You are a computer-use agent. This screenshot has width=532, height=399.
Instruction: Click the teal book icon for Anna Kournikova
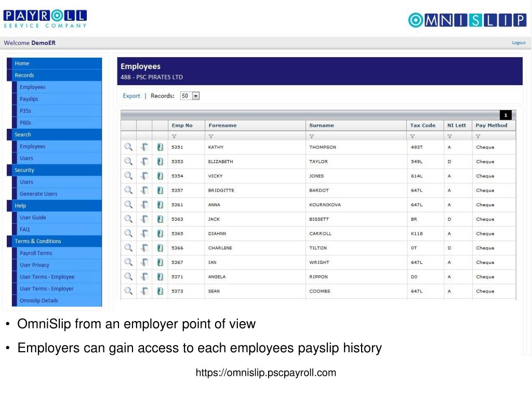[160, 205]
